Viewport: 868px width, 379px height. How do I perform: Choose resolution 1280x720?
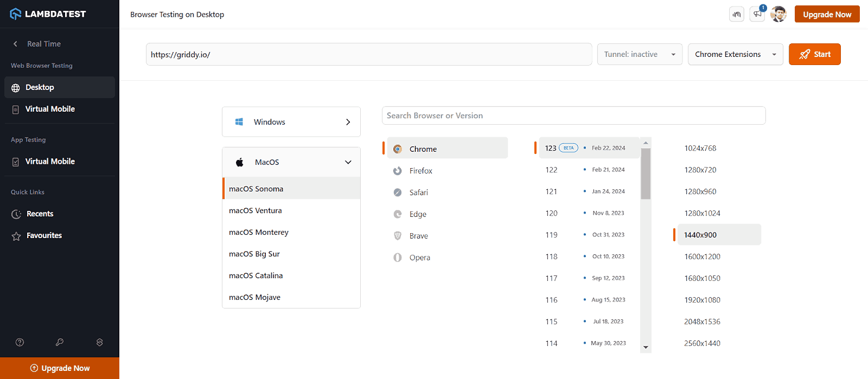point(700,170)
